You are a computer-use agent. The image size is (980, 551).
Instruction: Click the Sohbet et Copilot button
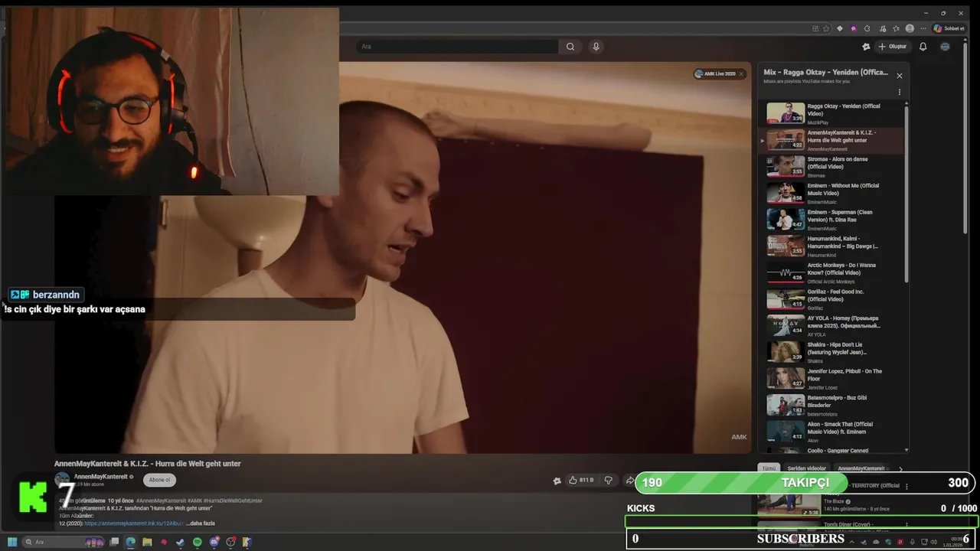click(949, 28)
